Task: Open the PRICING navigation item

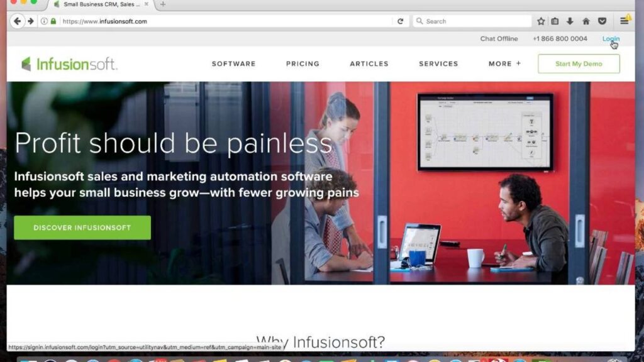Action: point(303,63)
